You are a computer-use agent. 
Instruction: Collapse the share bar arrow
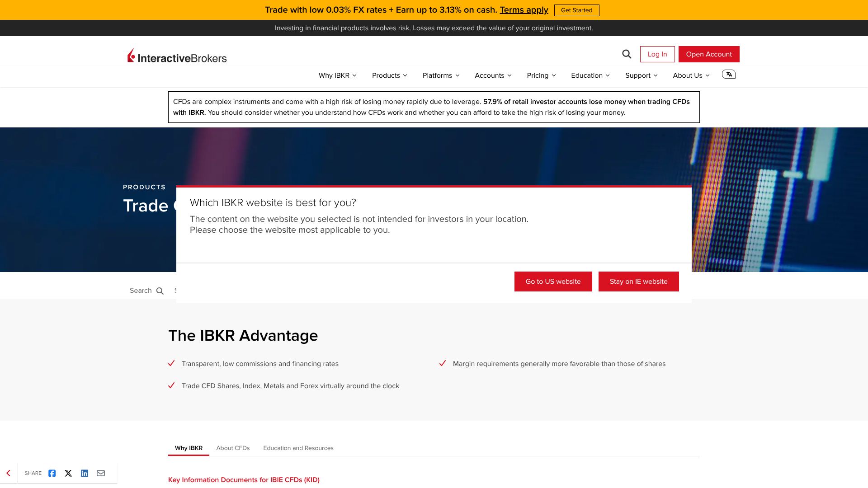click(x=8, y=473)
